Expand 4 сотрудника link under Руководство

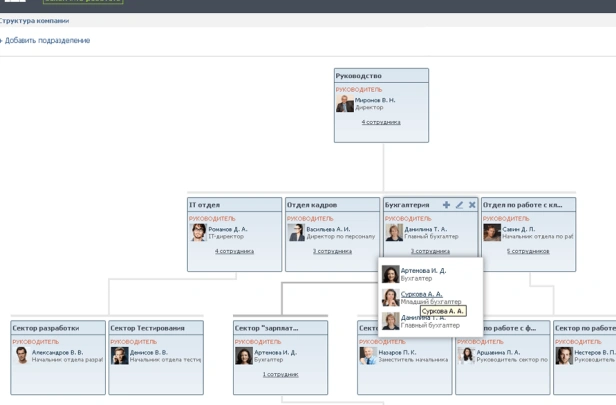pyautogui.click(x=381, y=122)
